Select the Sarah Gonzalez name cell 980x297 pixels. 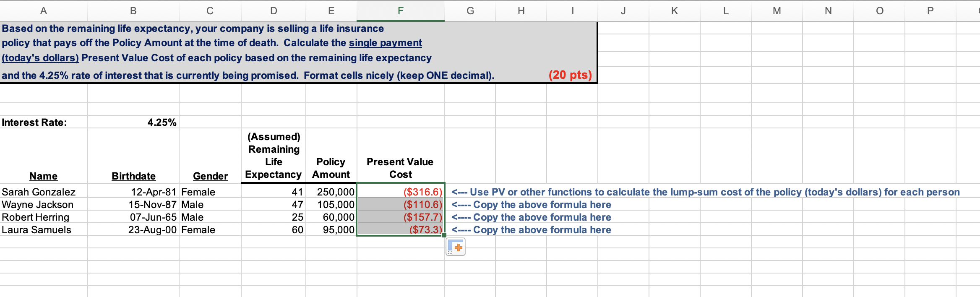[x=44, y=192]
